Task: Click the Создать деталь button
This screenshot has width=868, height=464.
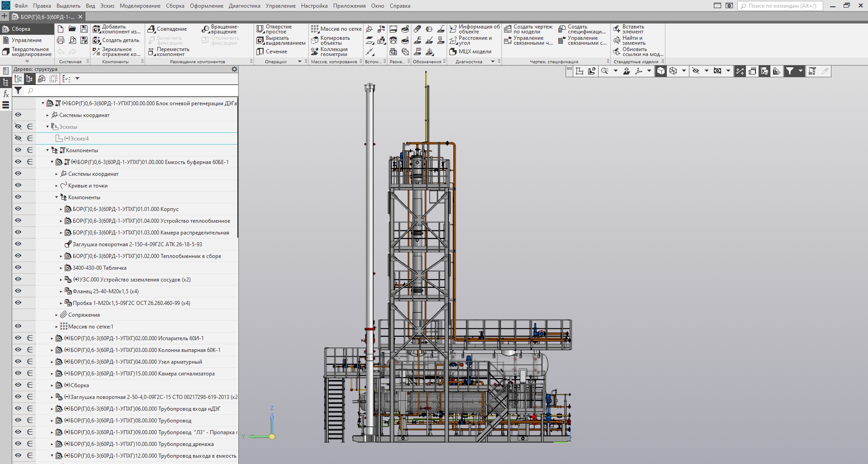Action: [116, 40]
